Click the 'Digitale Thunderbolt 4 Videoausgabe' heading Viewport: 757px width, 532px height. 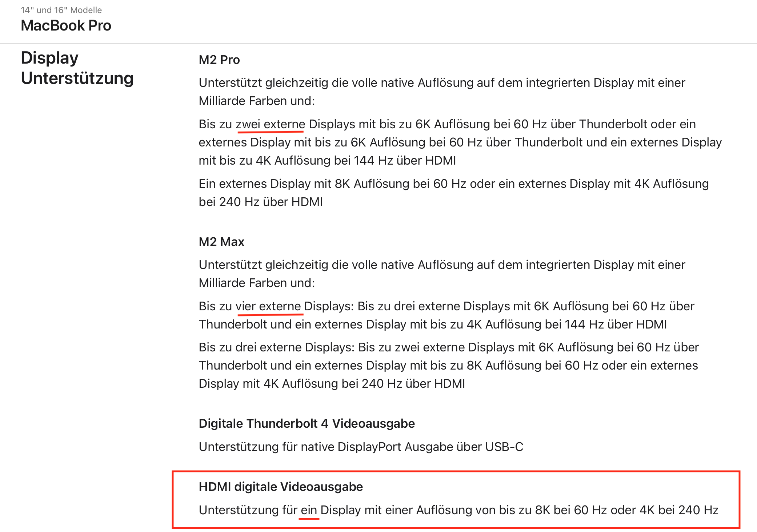click(307, 423)
